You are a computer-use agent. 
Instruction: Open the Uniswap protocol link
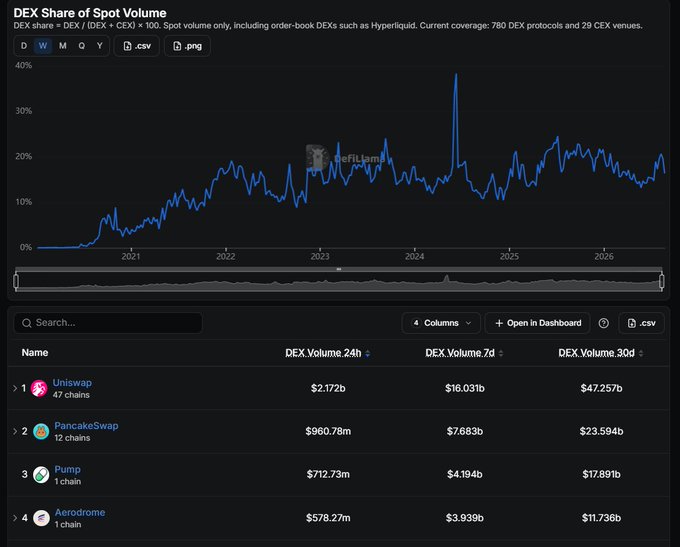(72, 383)
